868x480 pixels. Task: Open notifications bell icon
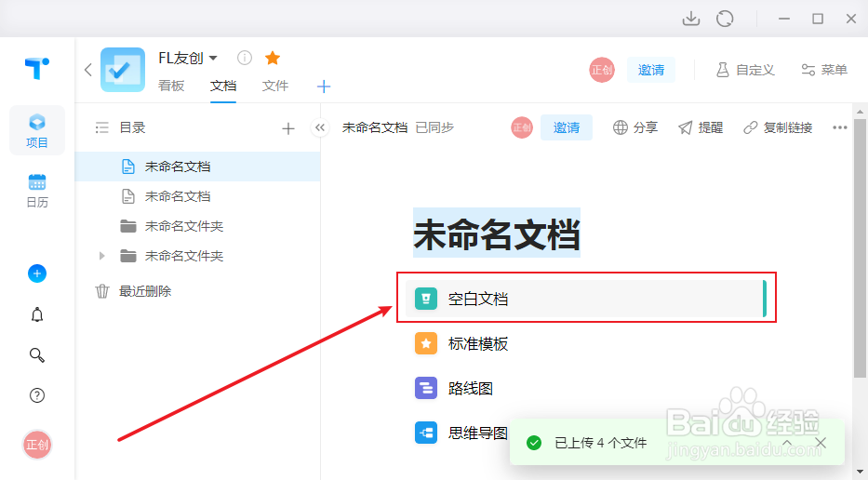click(37, 314)
